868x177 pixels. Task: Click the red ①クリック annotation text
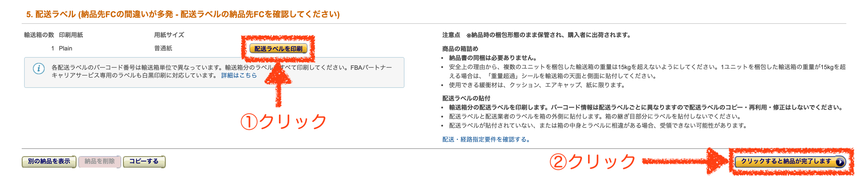(283, 121)
